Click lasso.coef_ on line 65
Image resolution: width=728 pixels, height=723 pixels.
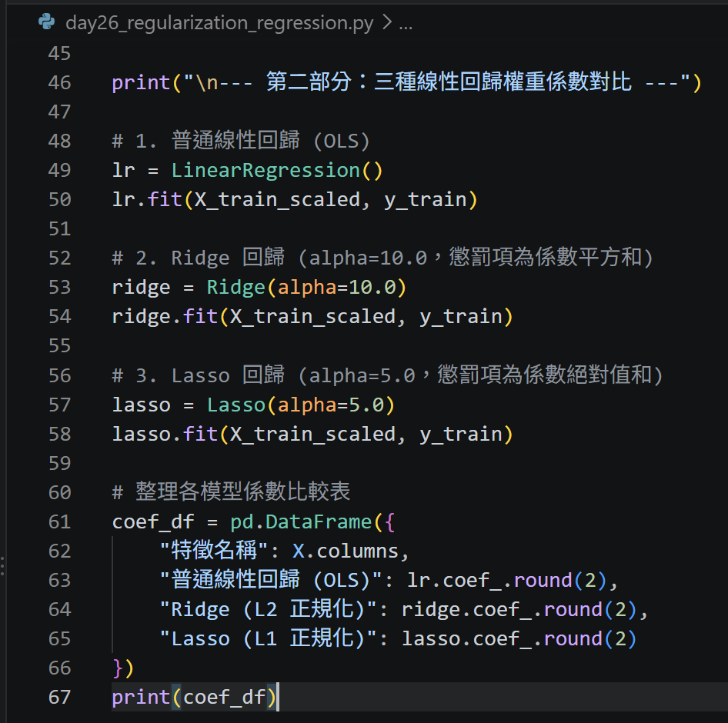[466, 638]
